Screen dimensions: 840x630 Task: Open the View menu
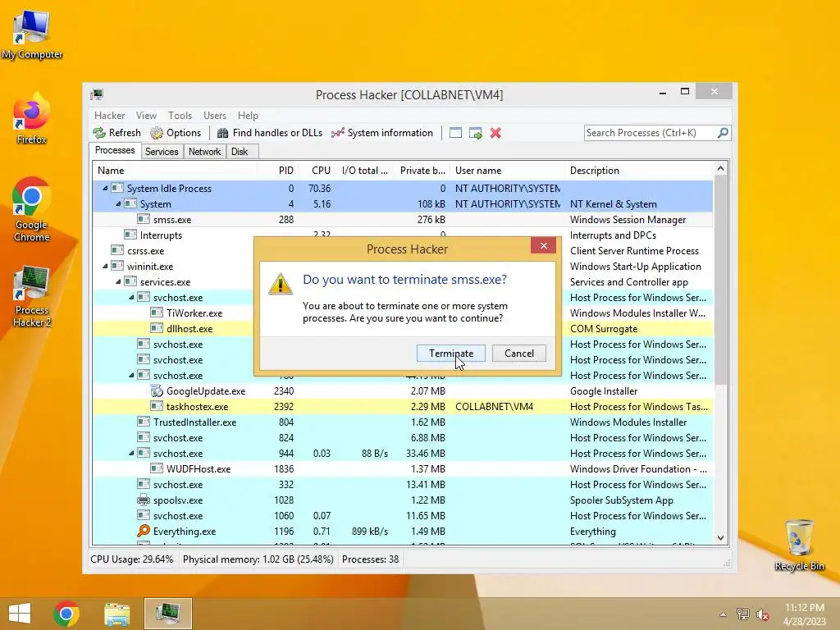coord(146,116)
